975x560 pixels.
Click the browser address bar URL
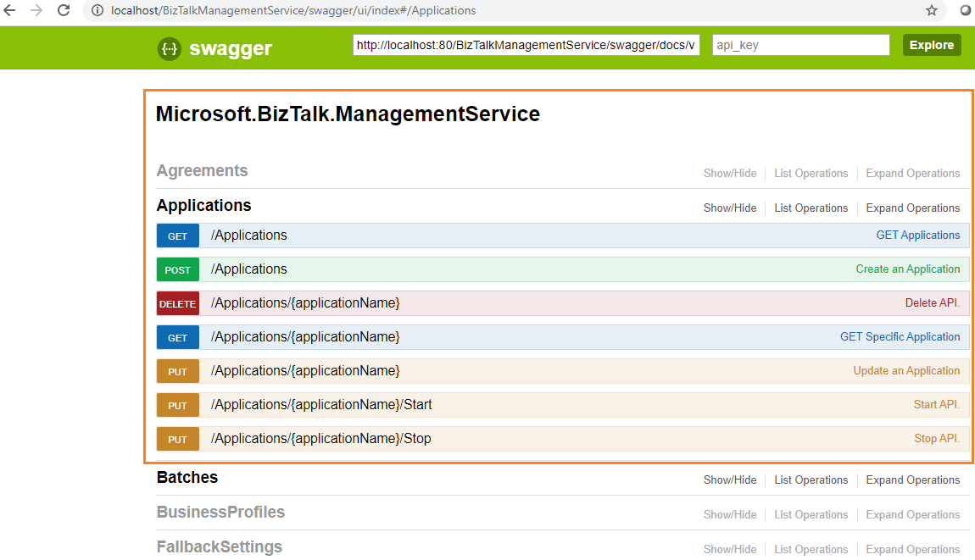click(292, 10)
